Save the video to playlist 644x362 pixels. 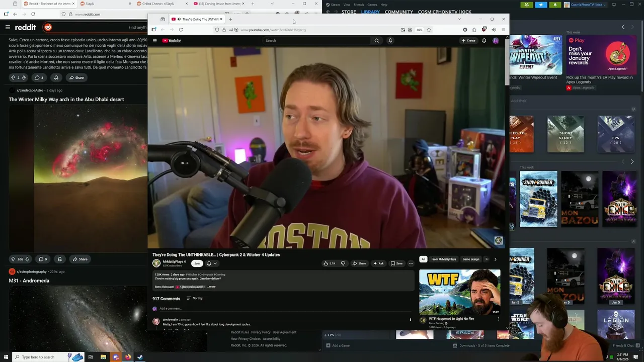(x=396, y=263)
